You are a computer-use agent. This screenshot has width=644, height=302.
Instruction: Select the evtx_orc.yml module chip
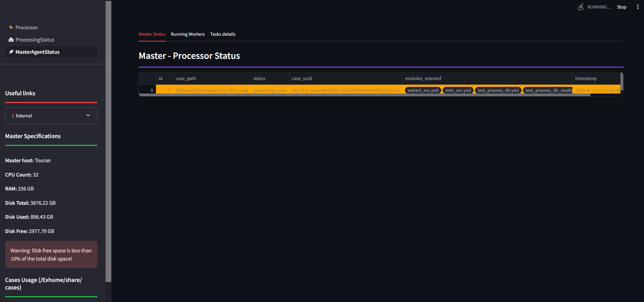(x=458, y=90)
